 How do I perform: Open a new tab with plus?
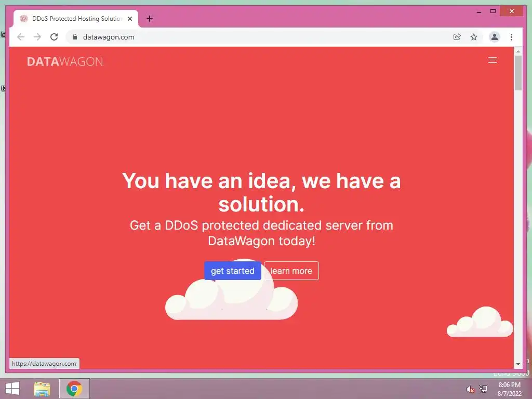[149, 19]
